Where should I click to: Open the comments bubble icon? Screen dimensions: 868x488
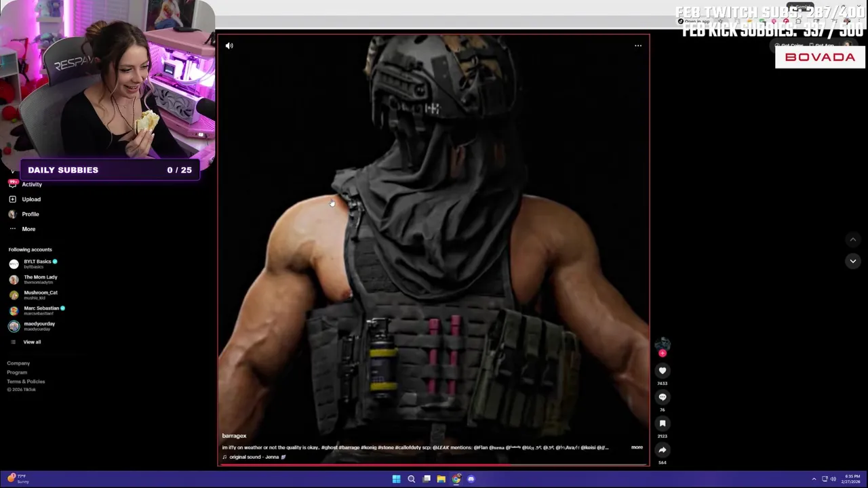click(x=663, y=397)
